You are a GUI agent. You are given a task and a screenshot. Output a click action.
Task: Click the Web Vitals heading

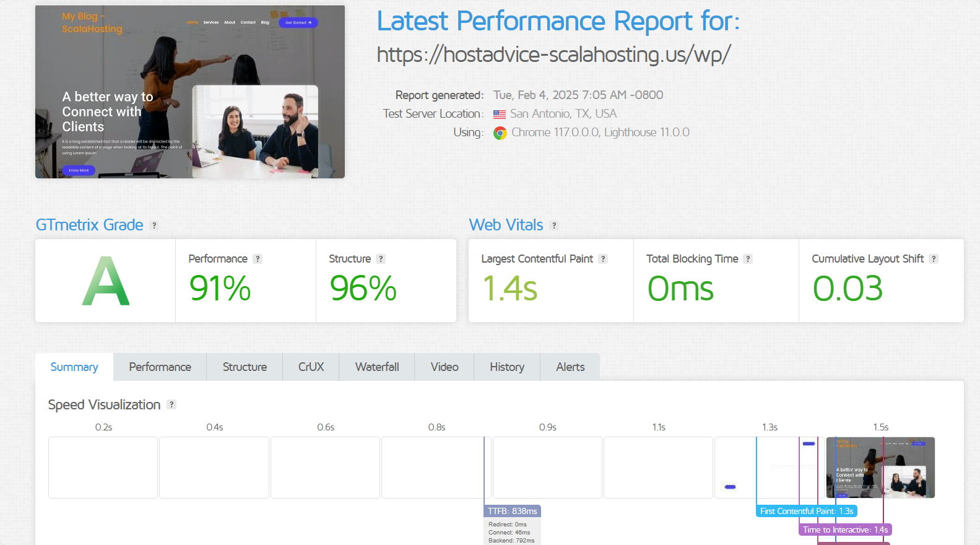506,225
